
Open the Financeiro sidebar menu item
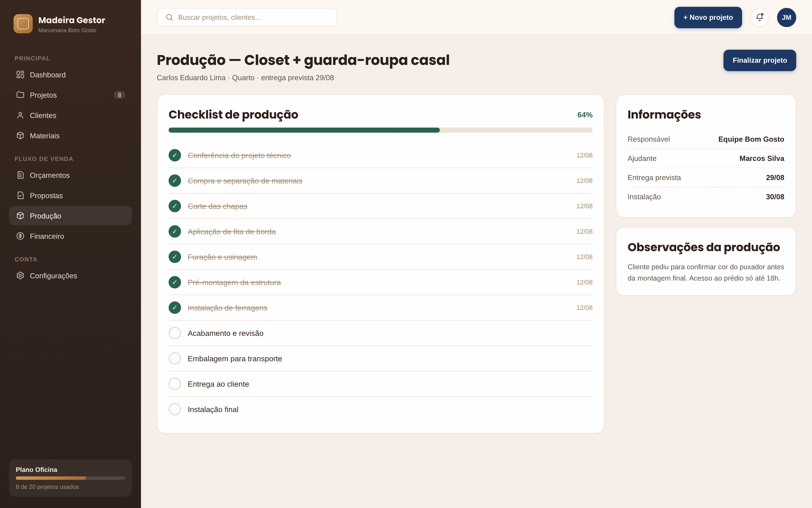[70, 236]
